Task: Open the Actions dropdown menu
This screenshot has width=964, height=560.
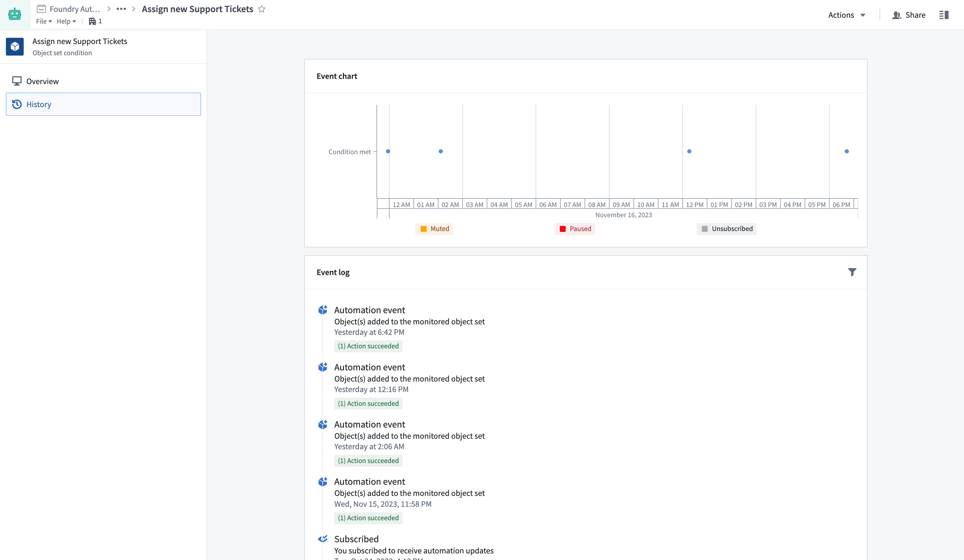Action: point(847,15)
